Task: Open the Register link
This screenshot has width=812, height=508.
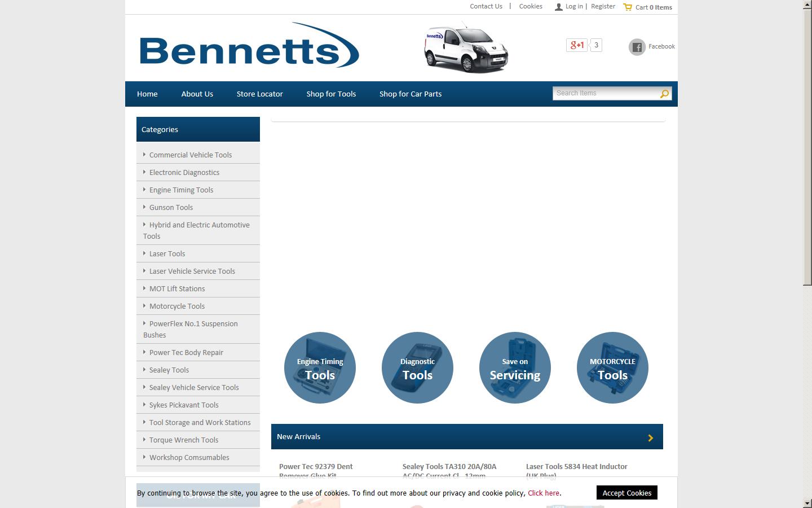Action: pos(603,6)
